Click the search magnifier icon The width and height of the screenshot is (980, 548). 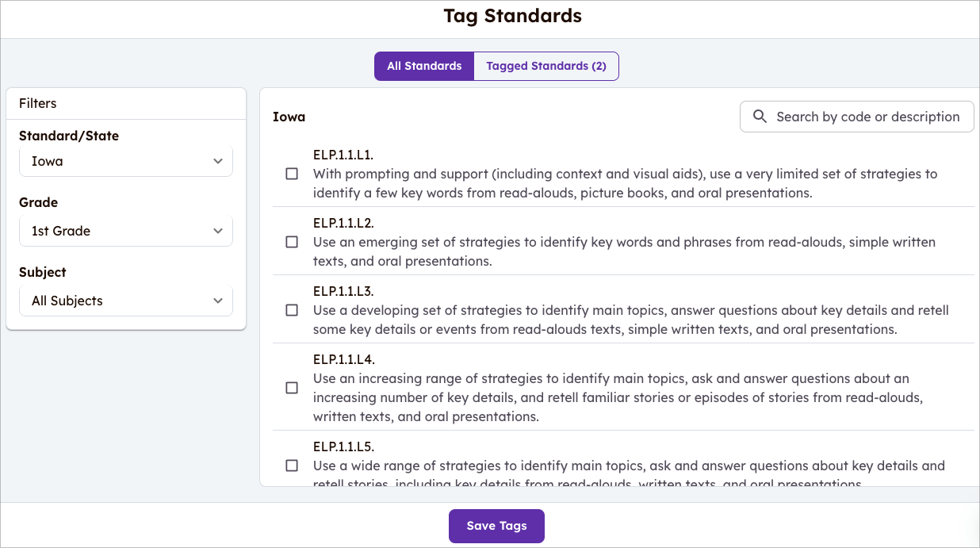coord(760,117)
